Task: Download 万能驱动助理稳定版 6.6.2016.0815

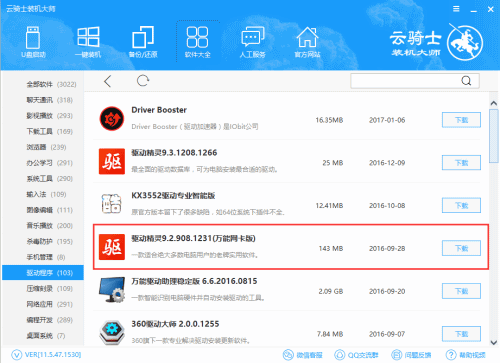Action: (461, 291)
